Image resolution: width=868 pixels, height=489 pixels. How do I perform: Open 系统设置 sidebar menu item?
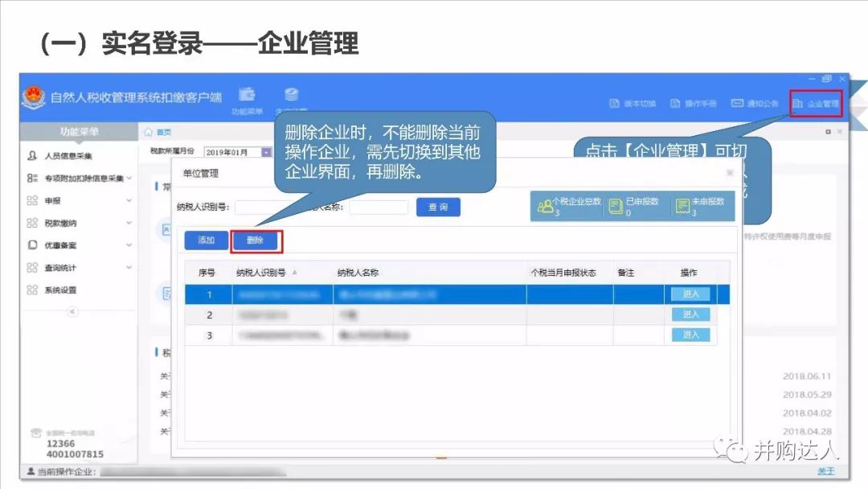60,290
